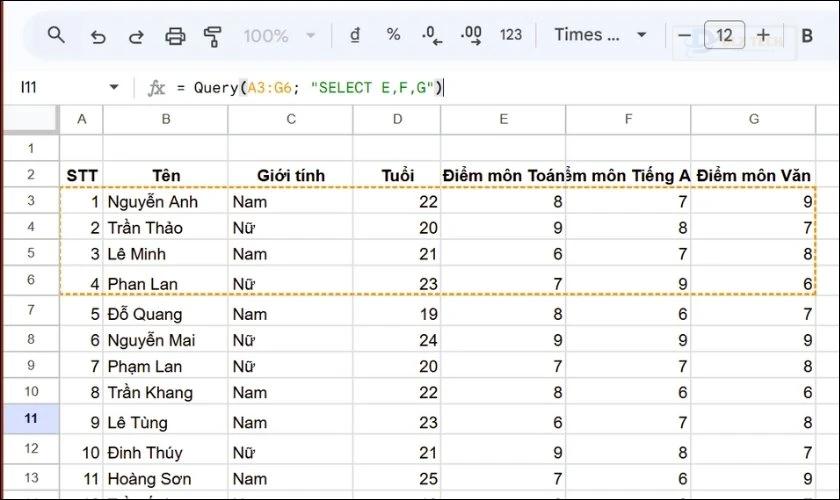Screen dimensions: 840x500
Task: Click the font size field showing 12
Action: (x=724, y=35)
